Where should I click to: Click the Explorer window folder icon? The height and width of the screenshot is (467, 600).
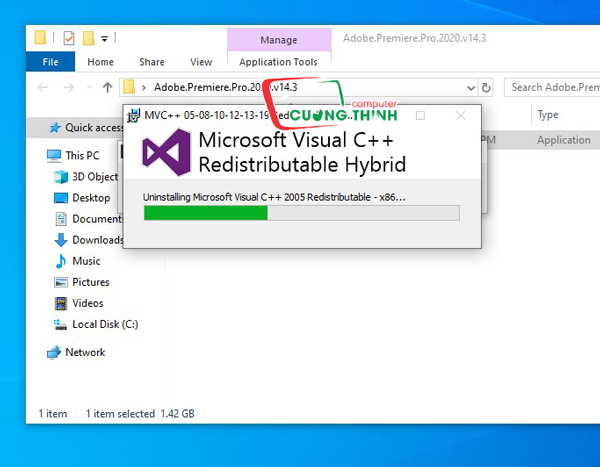pos(40,38)
